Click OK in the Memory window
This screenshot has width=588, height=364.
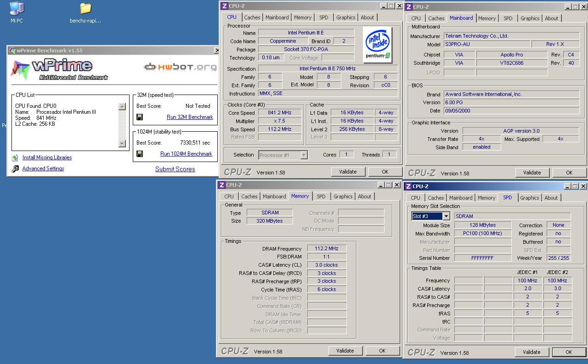(382, 351)
